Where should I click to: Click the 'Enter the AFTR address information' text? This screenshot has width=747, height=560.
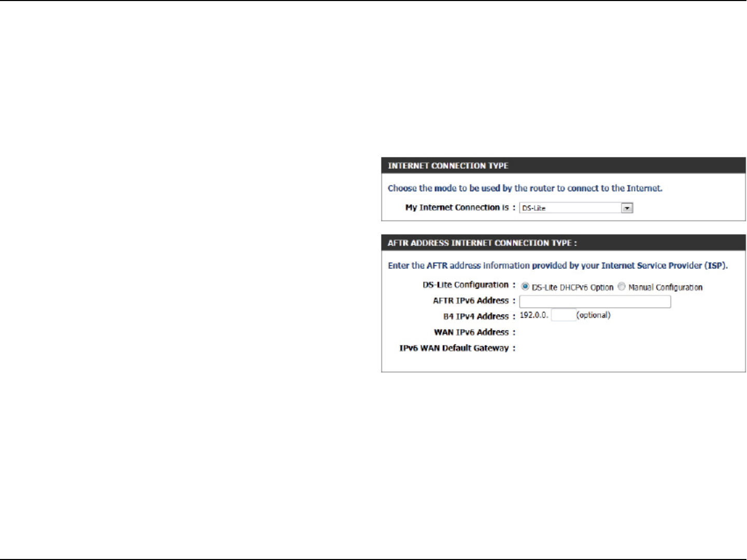click(x=558, y=266)
